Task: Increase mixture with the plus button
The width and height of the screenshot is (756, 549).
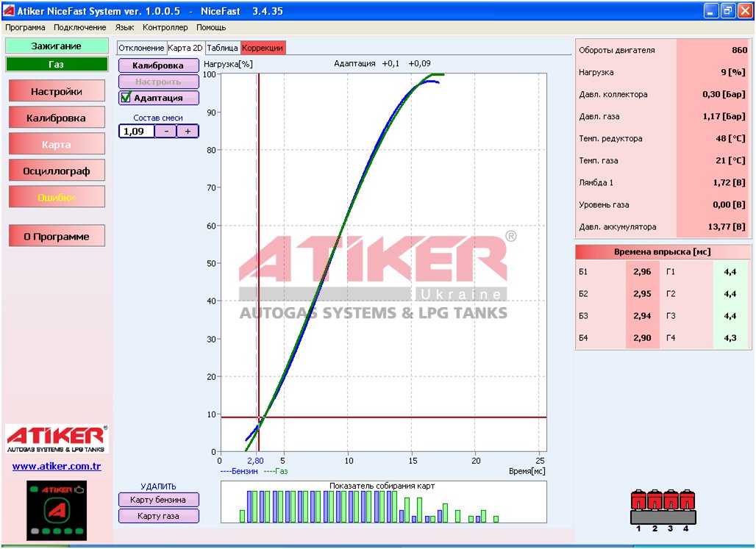Action: [188, 131]
